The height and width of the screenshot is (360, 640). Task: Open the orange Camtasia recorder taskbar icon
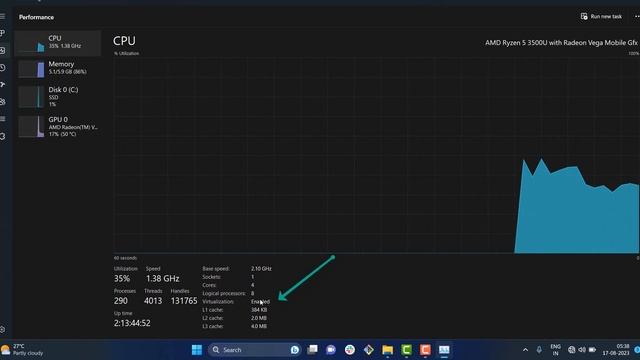[425, 350]
